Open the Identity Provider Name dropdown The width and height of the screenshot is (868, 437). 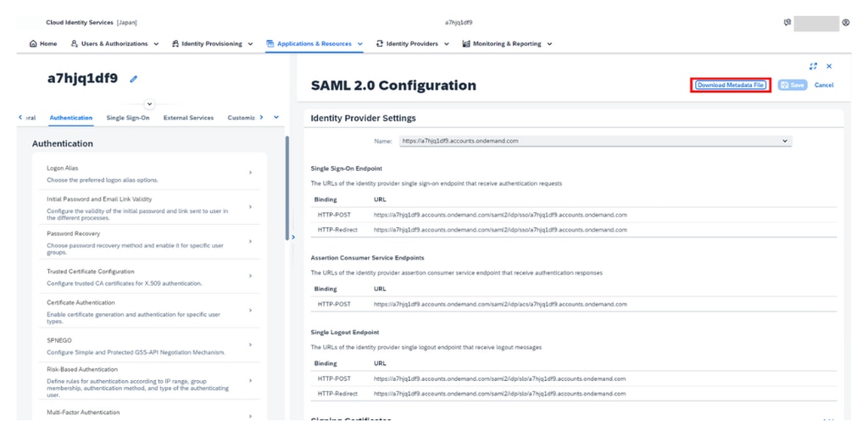[x=784, y=141]
